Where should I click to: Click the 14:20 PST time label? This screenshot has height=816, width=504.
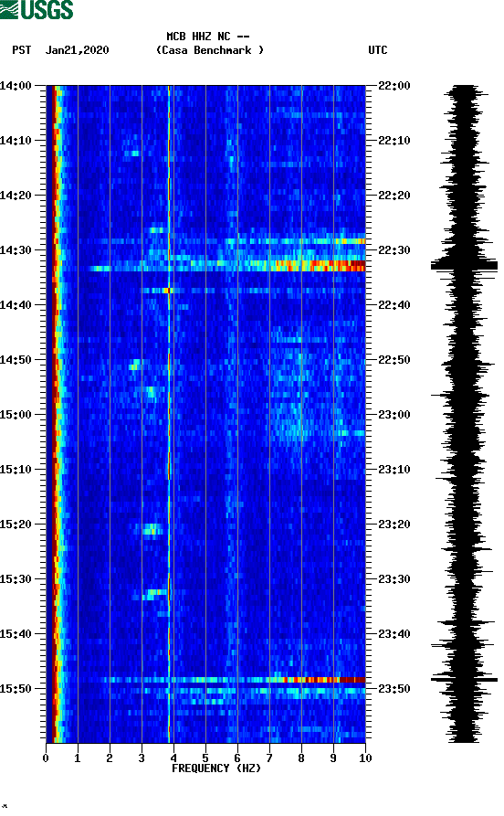point(16,196)
